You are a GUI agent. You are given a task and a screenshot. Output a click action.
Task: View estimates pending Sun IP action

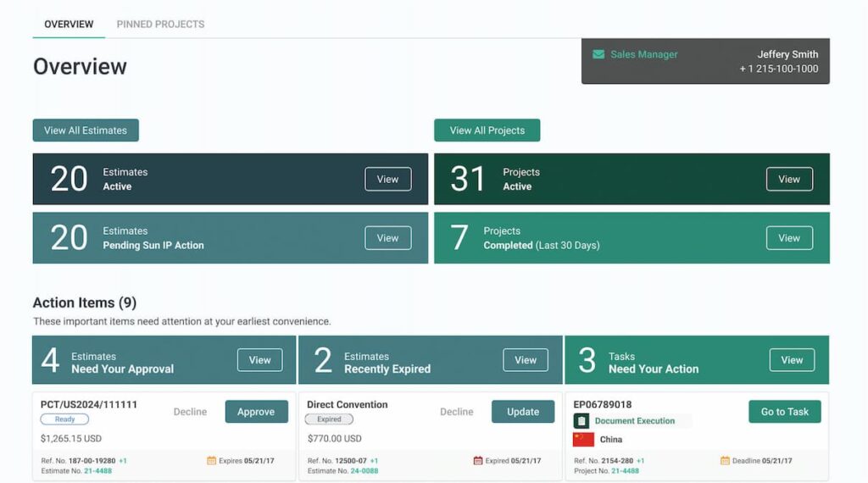point(387,238)
